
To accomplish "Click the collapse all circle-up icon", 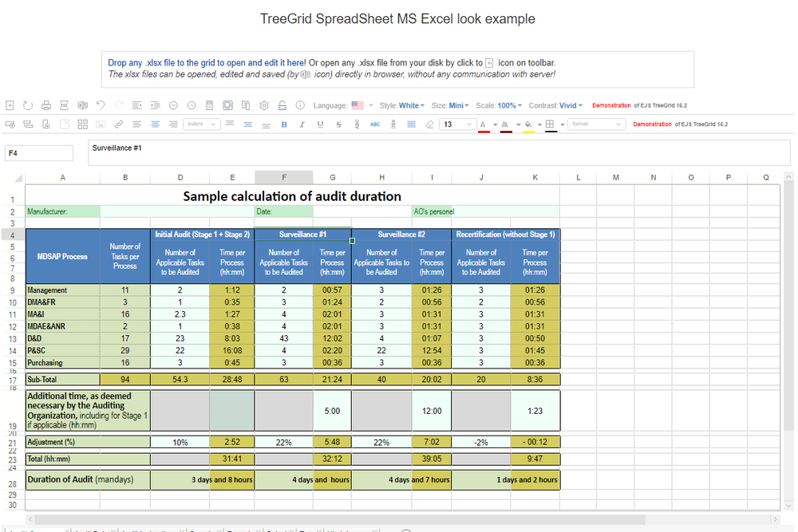I will click(x=192, y=105).
